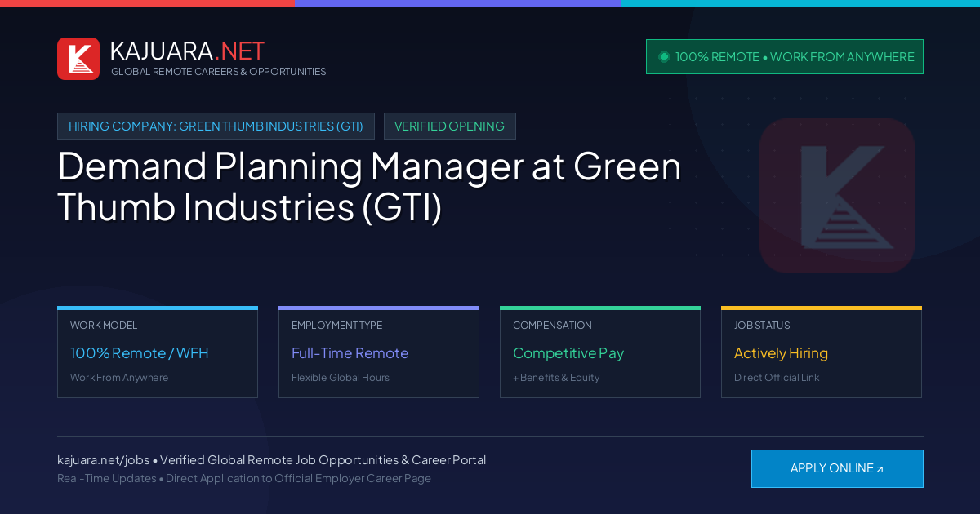Click the Actively Hiring value
Image resolution: width=980 pixels, height=514 pixels.
click(x=781, y=353)
